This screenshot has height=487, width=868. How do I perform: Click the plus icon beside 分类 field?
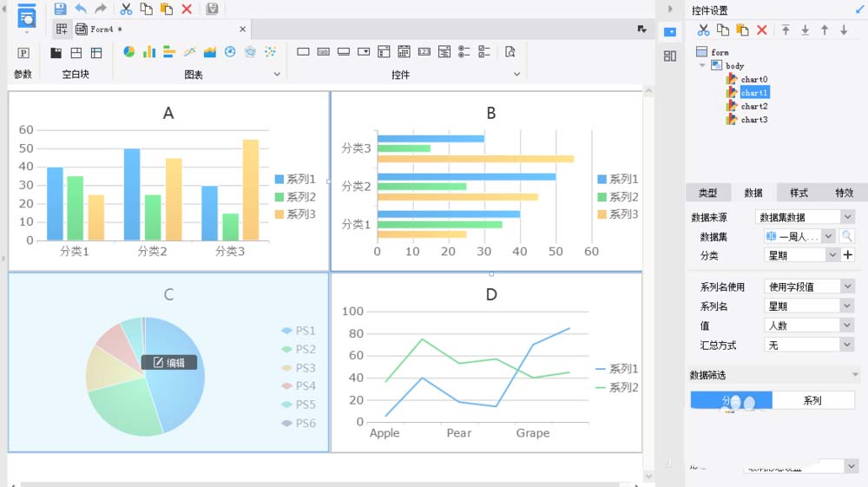pyautogui.click(x=848, y=255)
